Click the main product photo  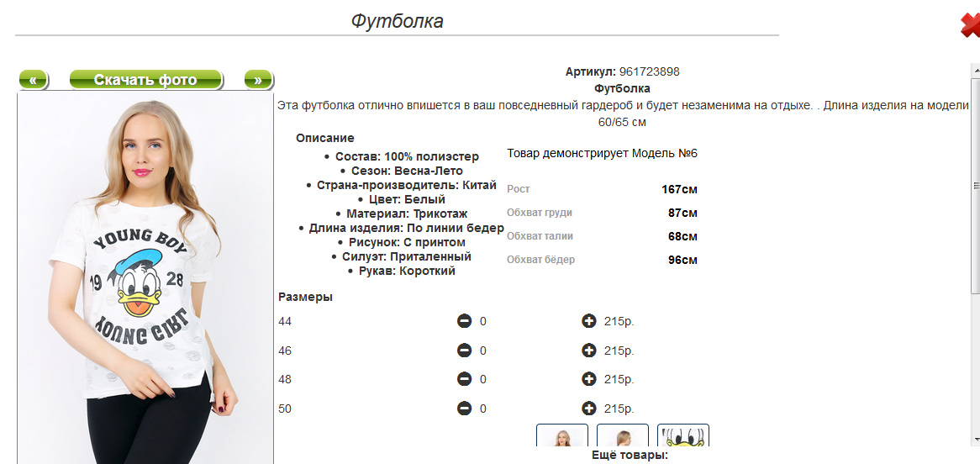pyautogui.click(x=145, y=278)
